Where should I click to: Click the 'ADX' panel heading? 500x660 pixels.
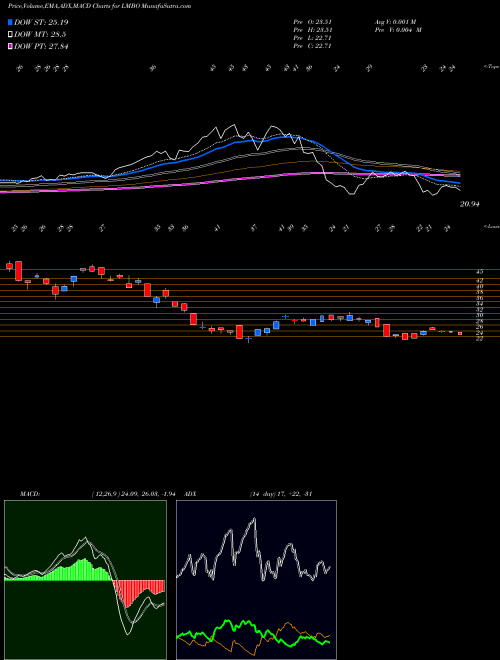click(x=191, y=493)
